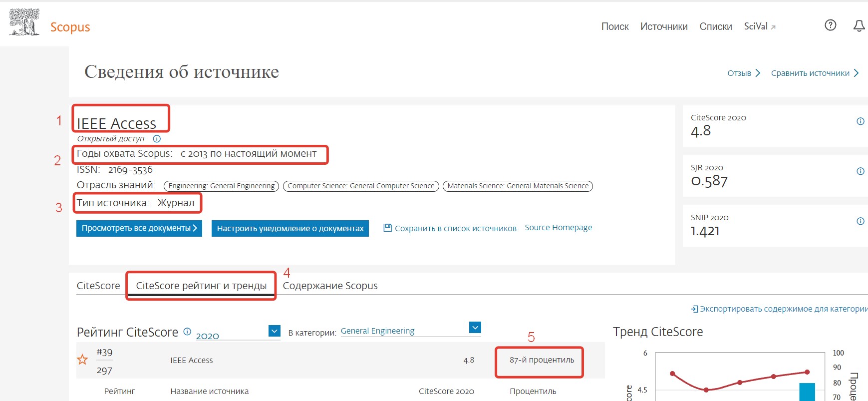Click the Процентиль column header
Viewport: 868px width, 401px height.
coord(533,392)
